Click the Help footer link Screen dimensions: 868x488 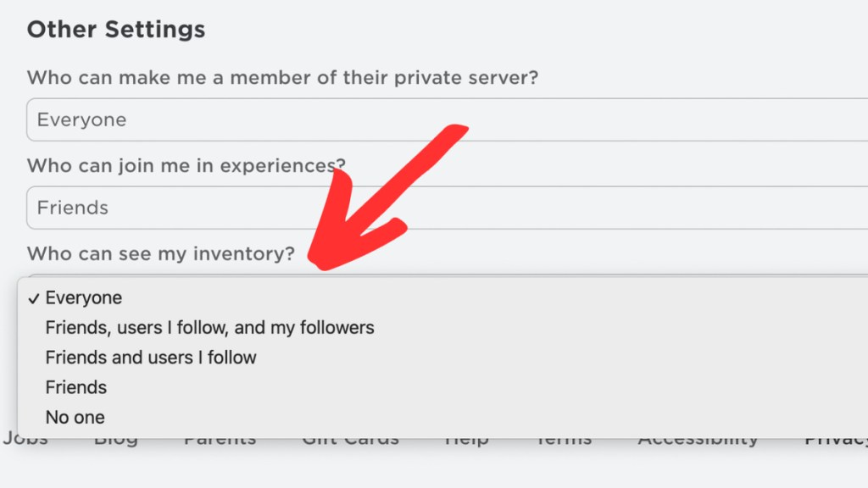click(x=465, y=441)
